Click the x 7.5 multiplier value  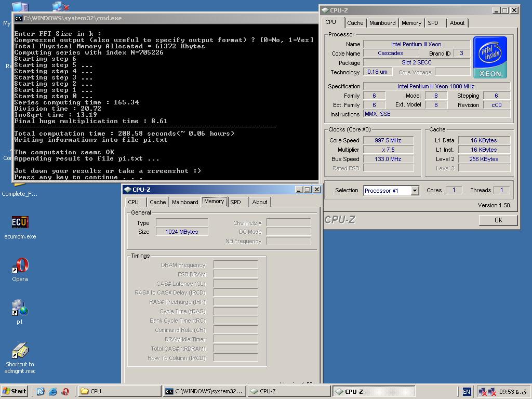coord(388,150)
